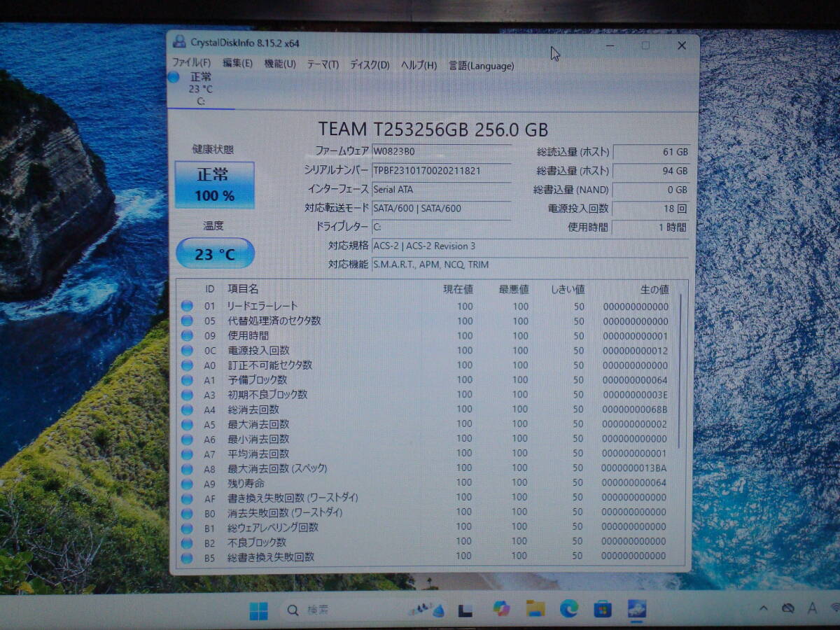Click the 項目名 column header

(243, 288)
